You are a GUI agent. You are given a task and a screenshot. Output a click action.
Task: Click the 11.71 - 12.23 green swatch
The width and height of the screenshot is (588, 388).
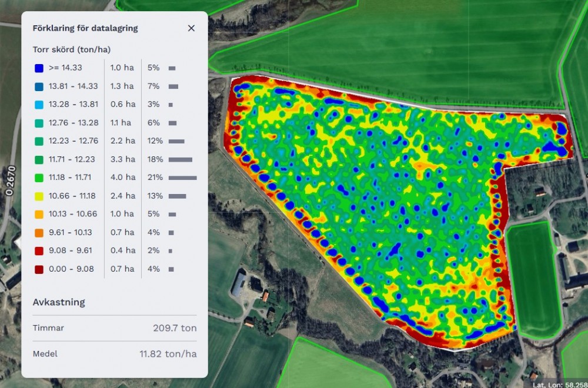click(x=39, y=159)
